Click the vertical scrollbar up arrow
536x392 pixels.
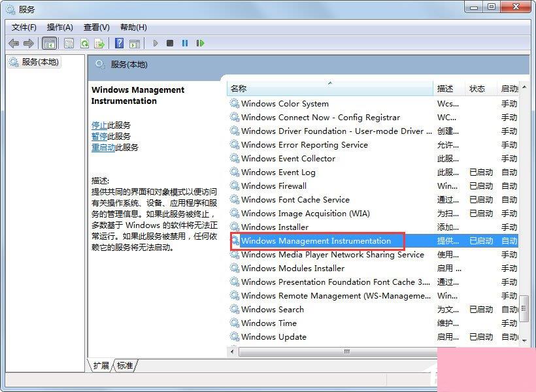(x=524, y=87)
